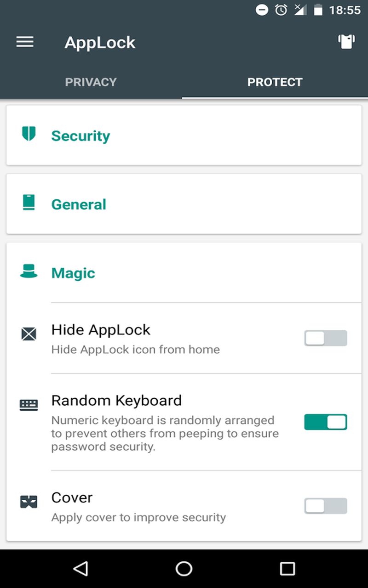
Task: Tap the Random Keyboard icon
Action: [29, 405]
